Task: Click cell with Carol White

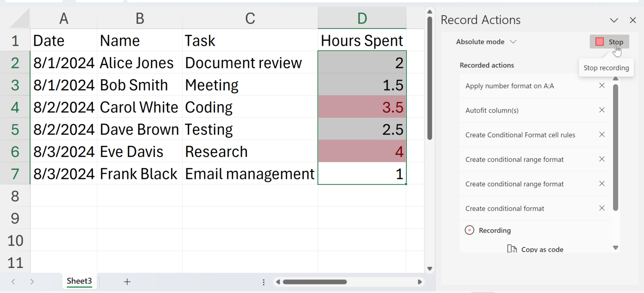Action: coord(139,107)
